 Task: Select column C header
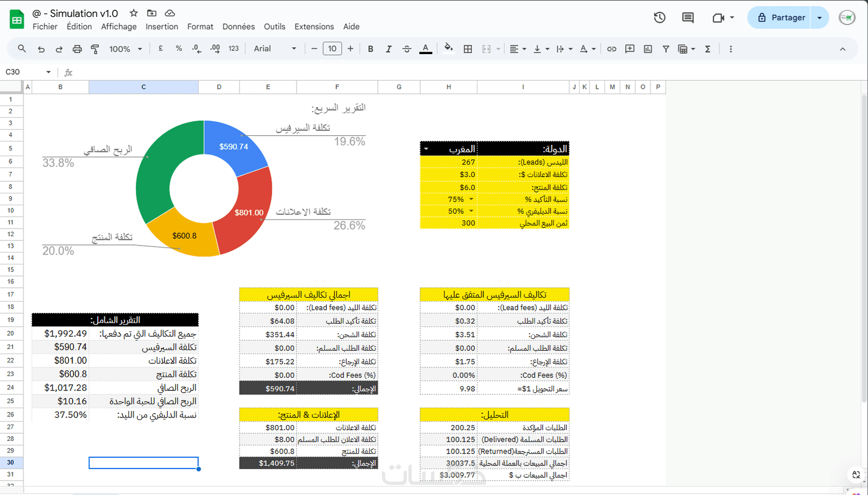143,87
